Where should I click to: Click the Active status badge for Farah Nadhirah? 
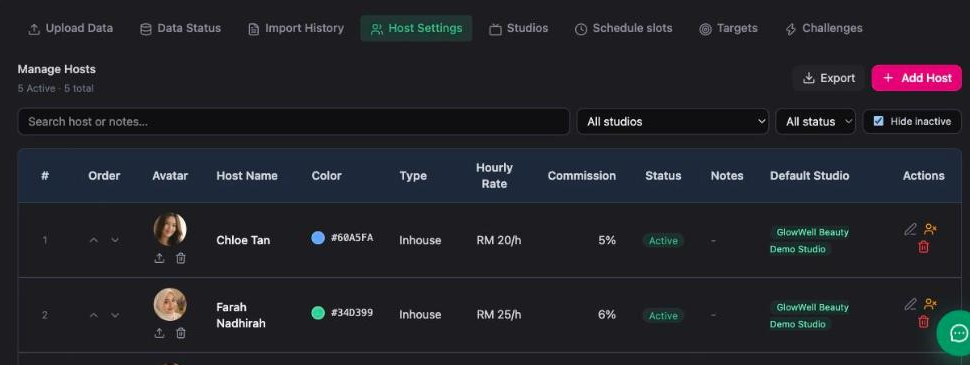[663, 316]
